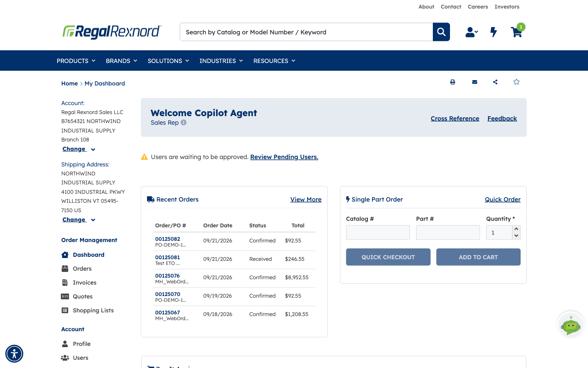Click the print page icon

click(x=452, y=82)
